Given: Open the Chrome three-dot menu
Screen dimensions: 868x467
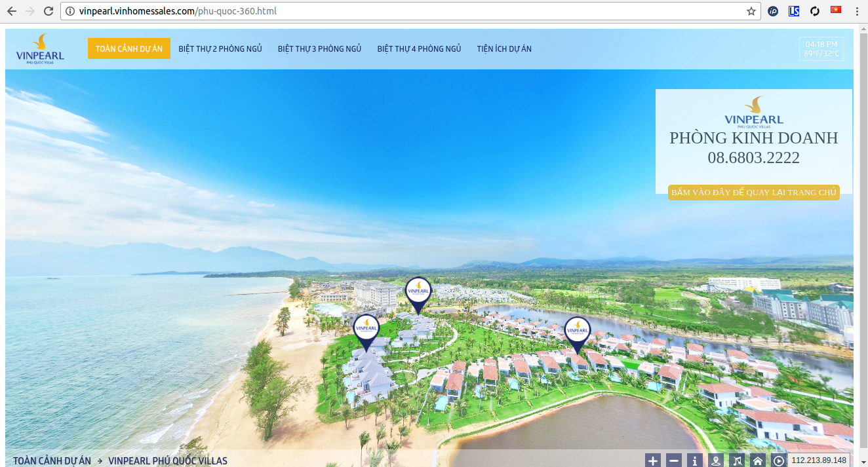Looking at the screenshot, I should (856, 11).
